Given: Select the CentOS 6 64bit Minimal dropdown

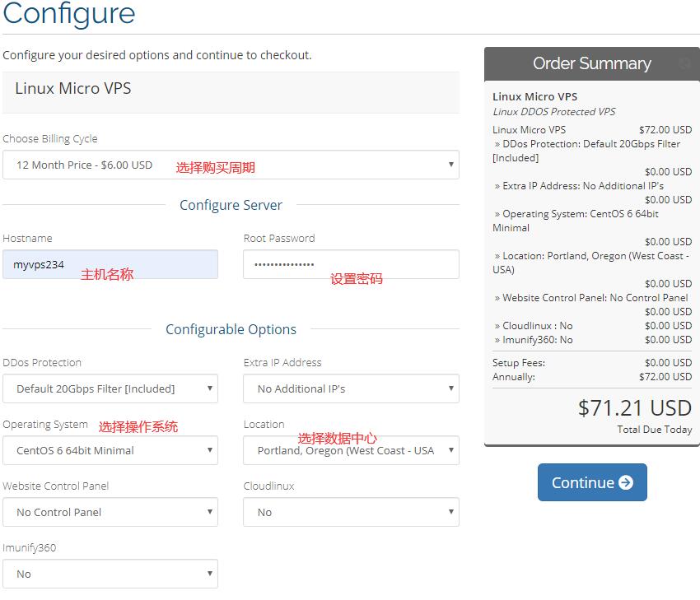Looking at the screenshot, I should tap(110, 450).
